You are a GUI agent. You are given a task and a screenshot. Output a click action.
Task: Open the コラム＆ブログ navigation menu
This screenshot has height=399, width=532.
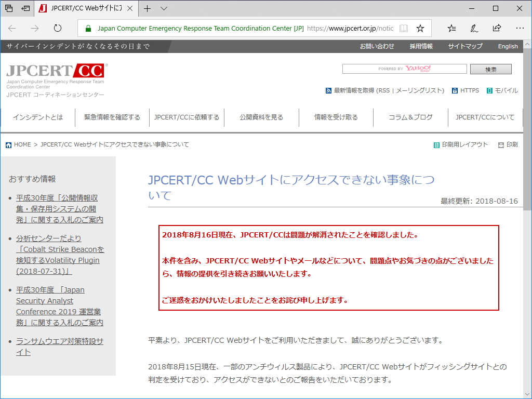pyautogui.click(x=410, y=117)
